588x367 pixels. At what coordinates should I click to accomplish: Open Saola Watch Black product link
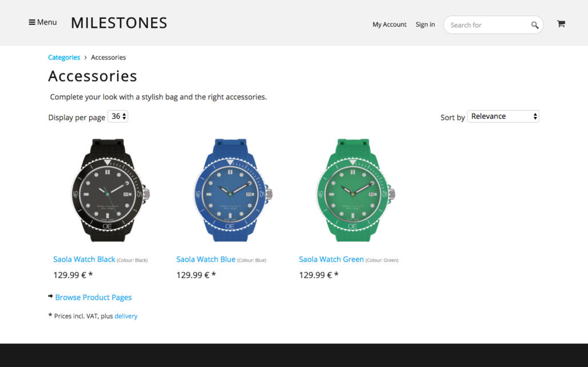tap(84, 259)
